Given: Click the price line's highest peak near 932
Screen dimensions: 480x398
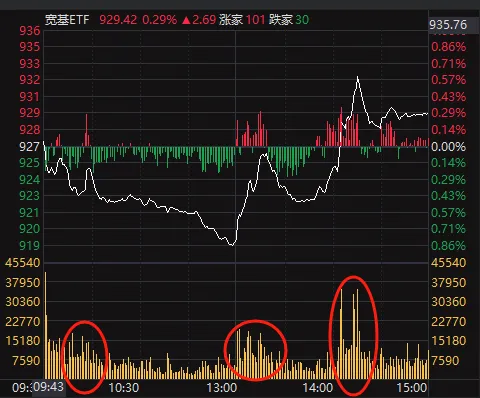Looking at the screenshot, I should (358, 77).
